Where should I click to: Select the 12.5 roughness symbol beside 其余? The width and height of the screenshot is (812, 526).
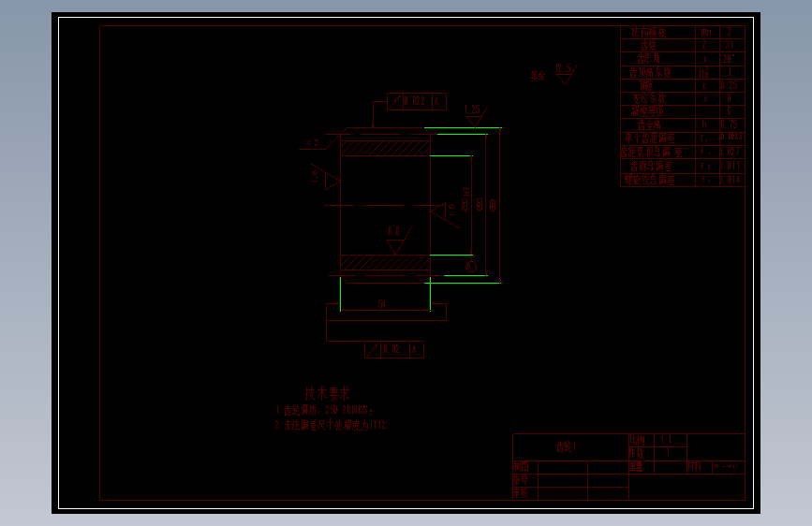pyautogui.click(x=566, y=74)
